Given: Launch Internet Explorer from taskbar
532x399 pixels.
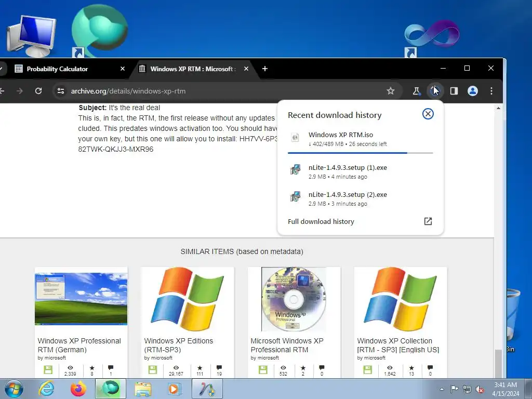Looking at the screenshot, I should click(46, 389).
